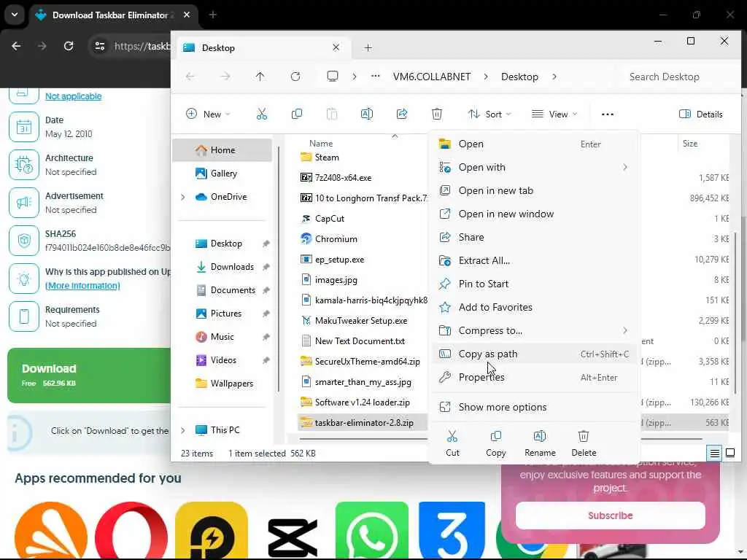
Task: Choose Pin to Start
Action: click(535, 284)
